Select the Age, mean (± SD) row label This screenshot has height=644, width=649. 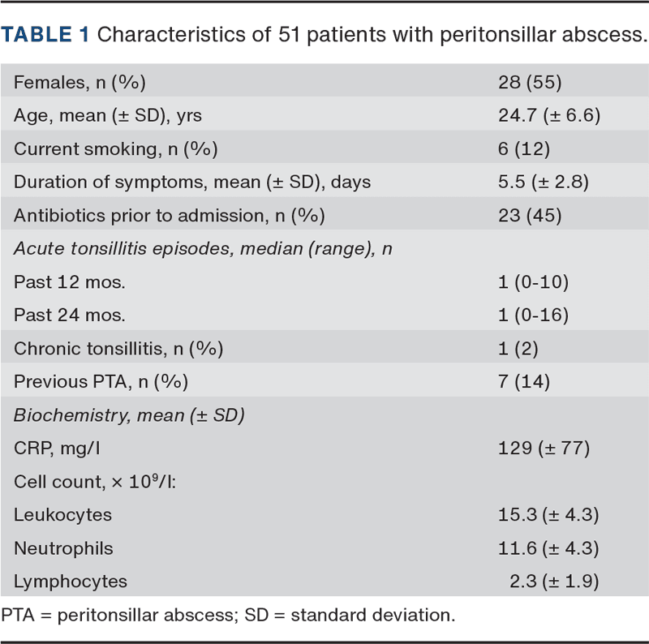108,116
